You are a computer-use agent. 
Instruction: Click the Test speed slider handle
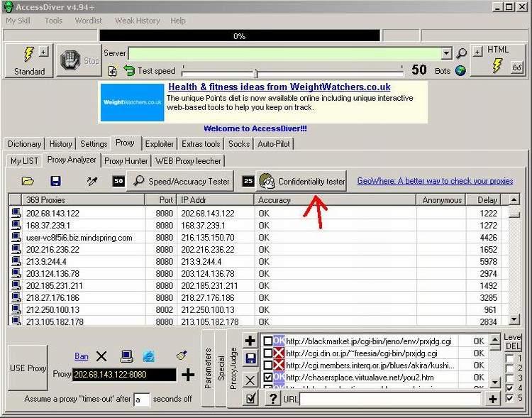(255, 72)
